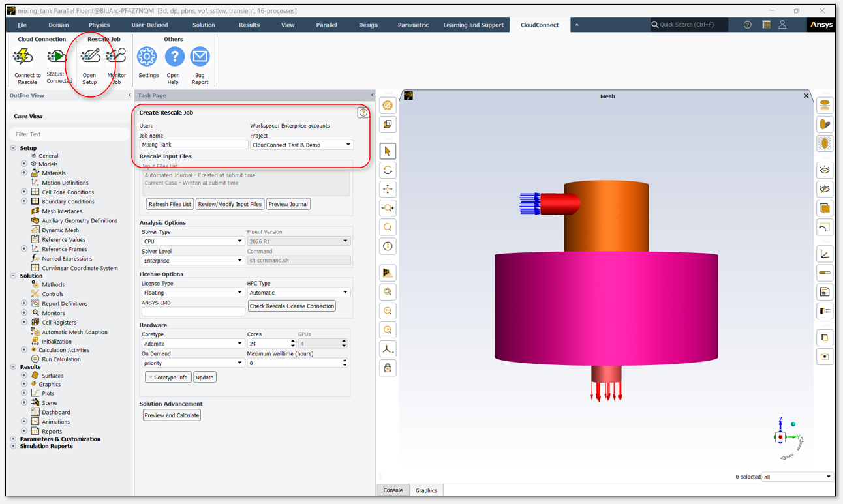Open the File menu
The image size is (843, 504).
point(22,25)
